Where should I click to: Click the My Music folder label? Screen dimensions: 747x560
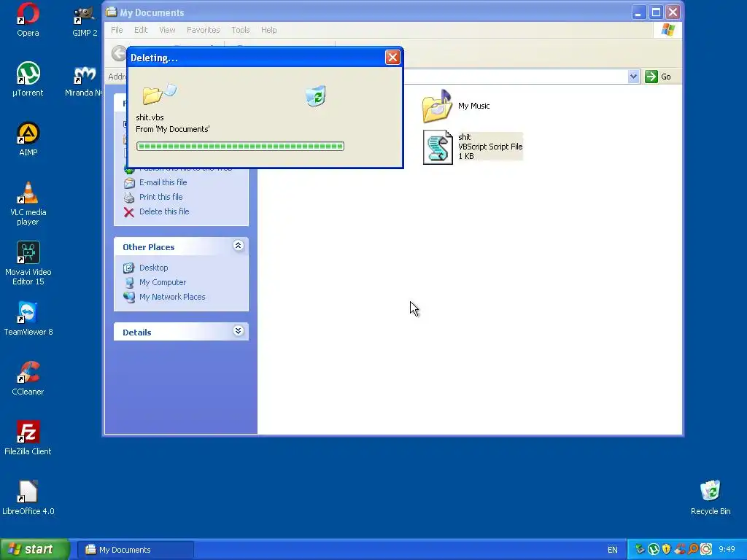473,106
